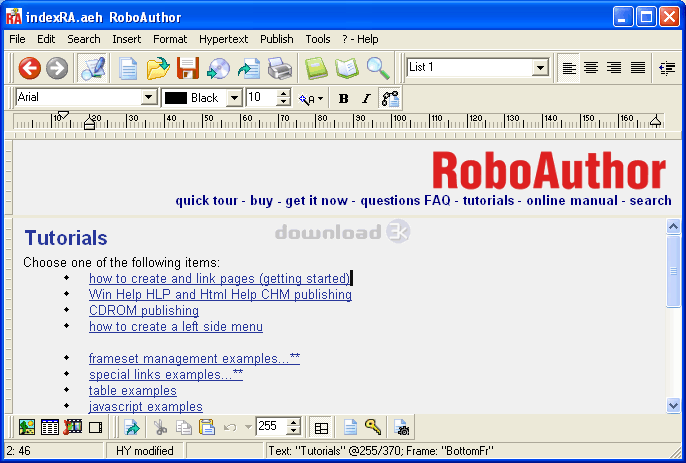The width and height of the screenshot is (686, 463).
Task: Click the 'online manual' header link
Action: coord(572,200)
